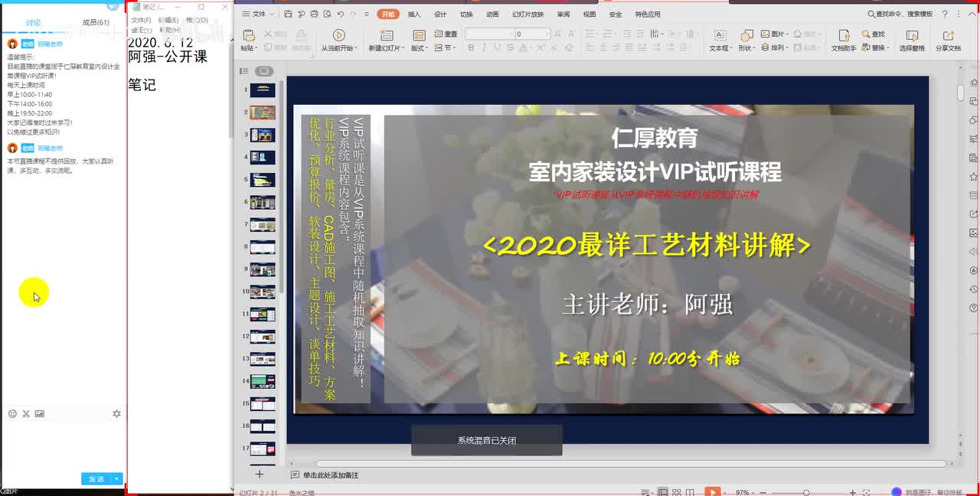Open the 成员(61) tab
The image size is (980, 496).
click(x=95, y=23)
